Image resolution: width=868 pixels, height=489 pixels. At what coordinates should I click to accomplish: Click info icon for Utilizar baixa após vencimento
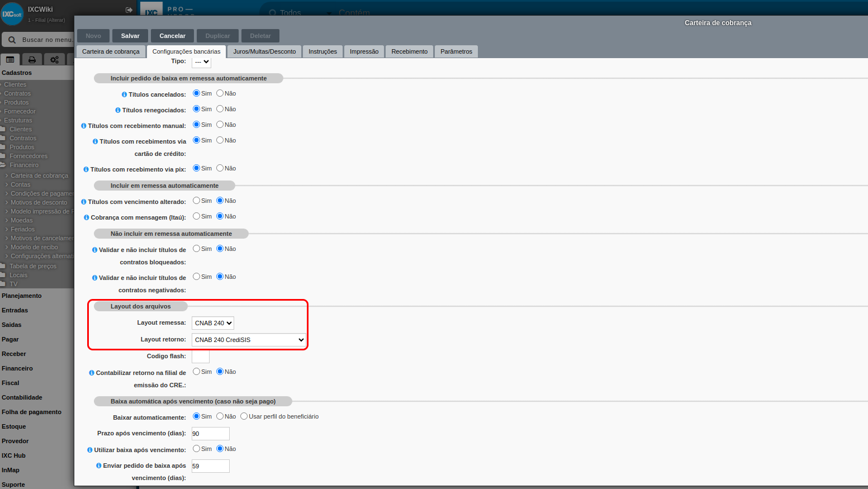click(x=90, y=450)
